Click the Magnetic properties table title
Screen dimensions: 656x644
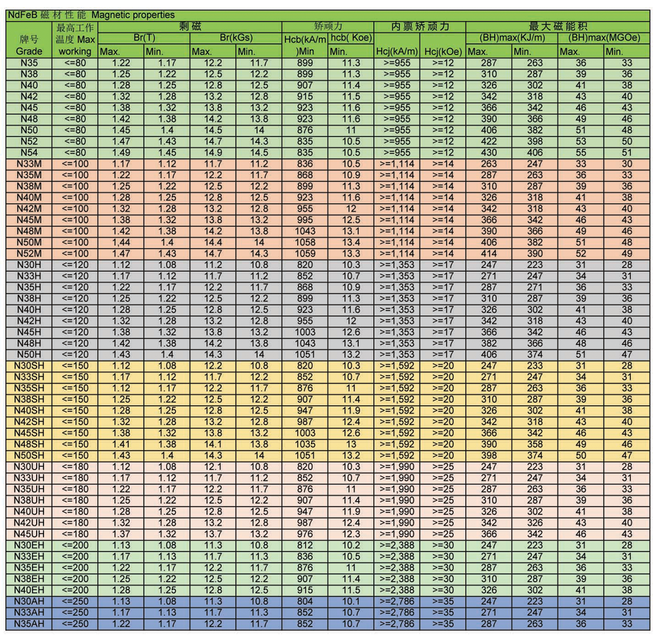[x=91, y=14]
